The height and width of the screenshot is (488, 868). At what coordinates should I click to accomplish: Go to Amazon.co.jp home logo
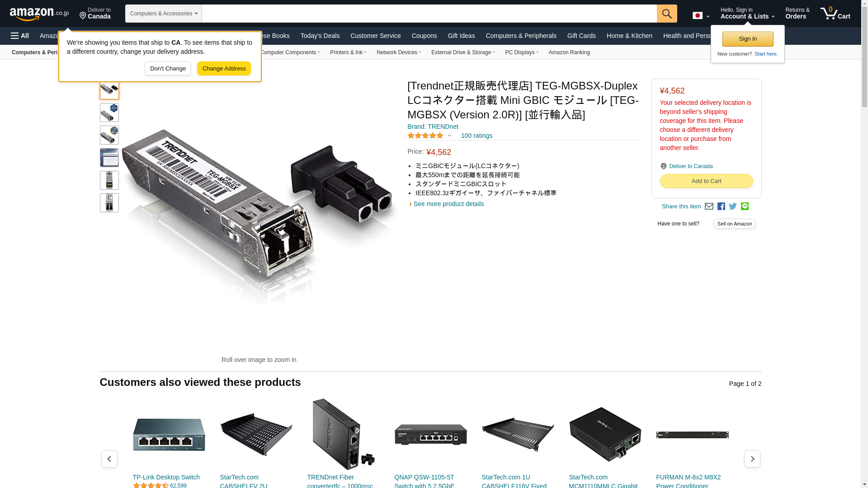coord(39,14)
